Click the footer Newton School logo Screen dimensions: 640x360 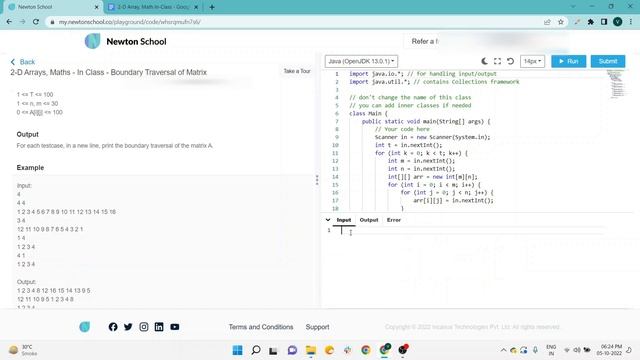coord(84,327)
